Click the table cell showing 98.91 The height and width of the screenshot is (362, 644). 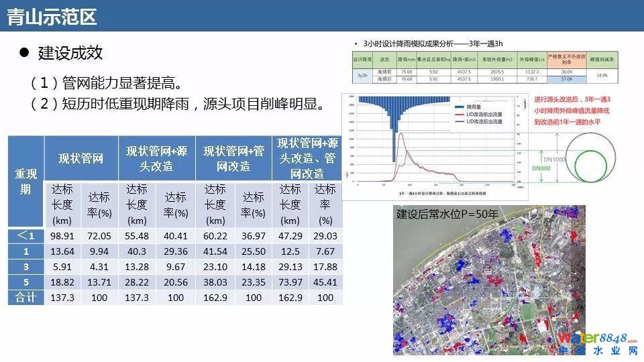(x=62, y=236)
